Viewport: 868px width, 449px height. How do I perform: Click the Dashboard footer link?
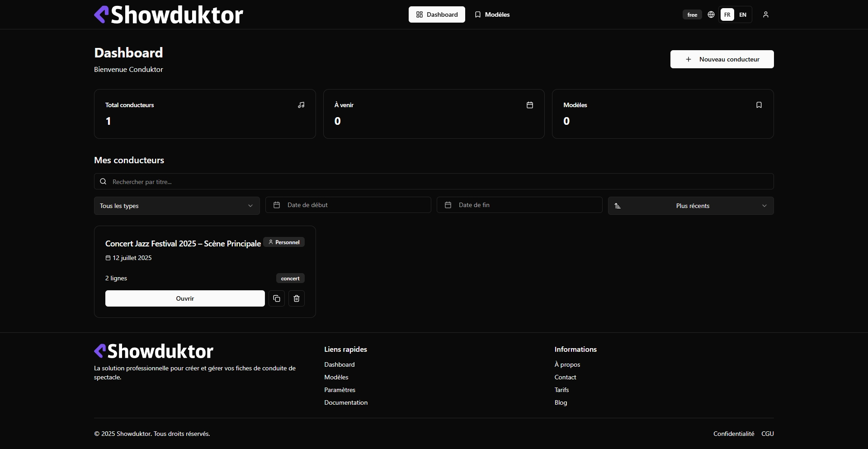point(340,364)
